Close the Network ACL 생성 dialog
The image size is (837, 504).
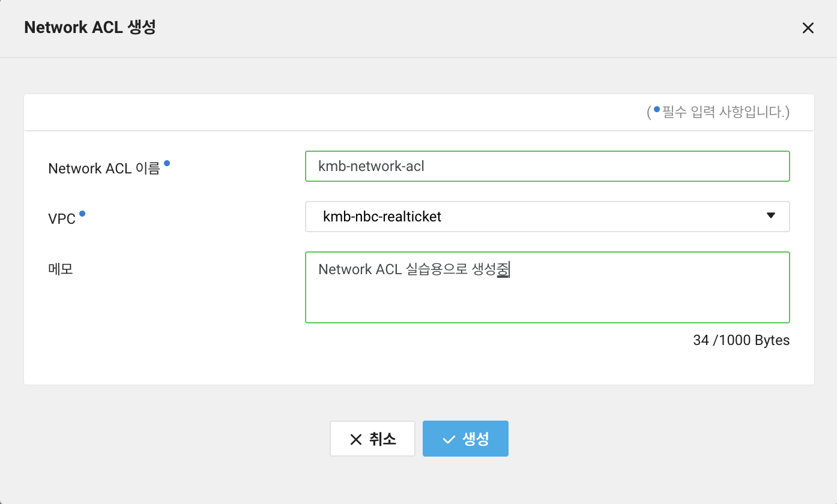[808, 28]
